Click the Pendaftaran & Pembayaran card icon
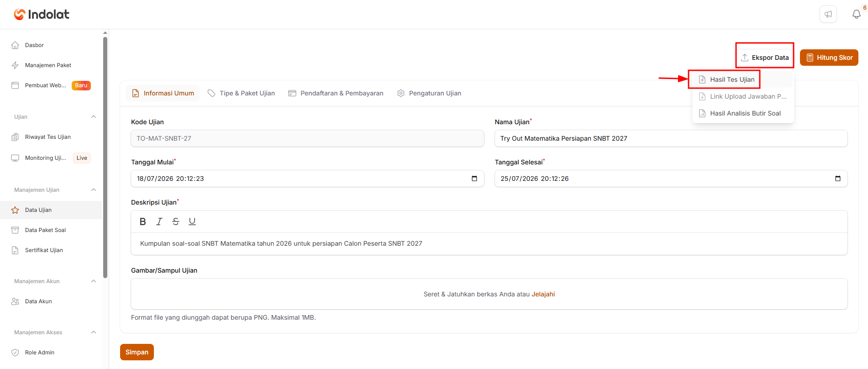The image size is (868, 369). point(292,93)
